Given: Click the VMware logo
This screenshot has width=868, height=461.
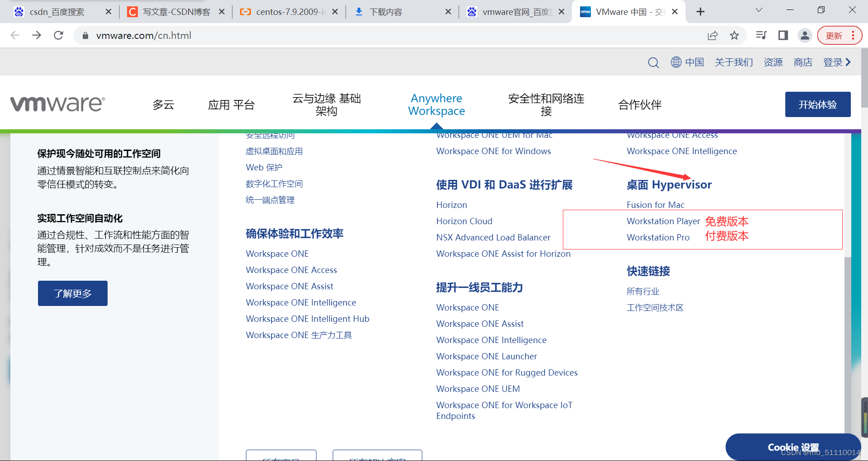Looking at the screenshot, I should (x=57, y=103).
